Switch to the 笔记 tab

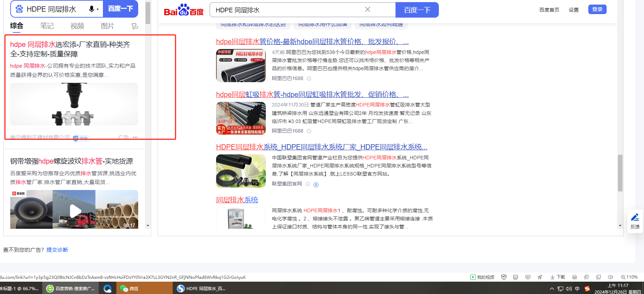47,26
